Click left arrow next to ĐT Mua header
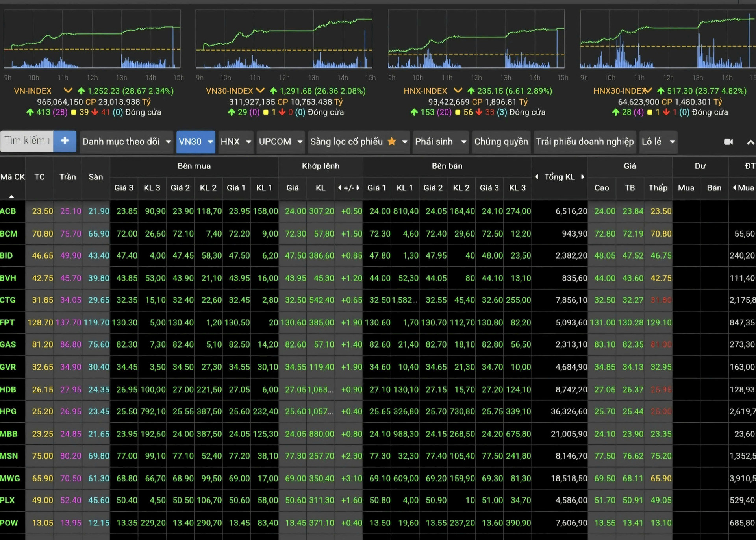 [735, 188]
